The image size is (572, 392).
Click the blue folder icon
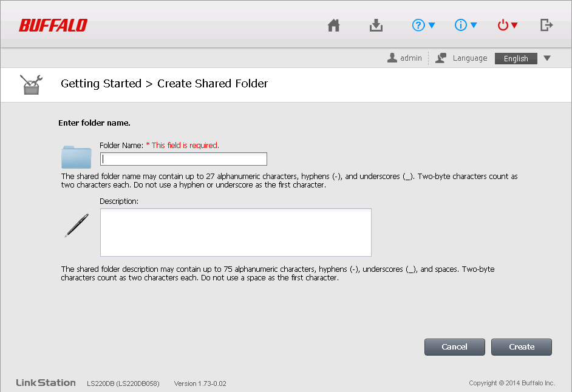tap(77, 157)
